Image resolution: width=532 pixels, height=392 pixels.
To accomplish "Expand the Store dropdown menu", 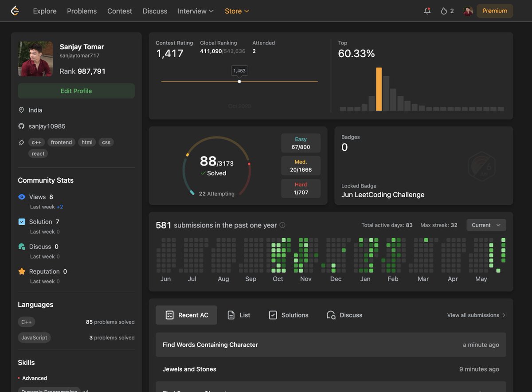I will point(237,11).
